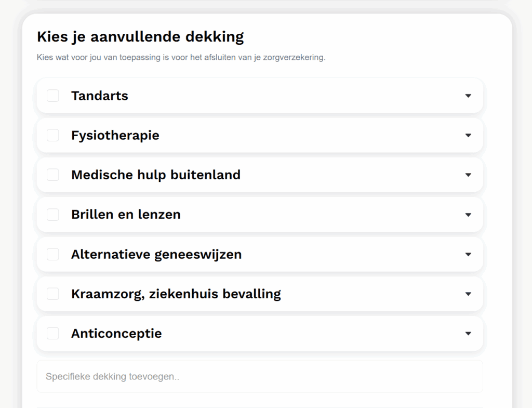Image resolution: width=532 pixels, height=408 pixels.
Task: Expand Alternatieve geneeswijzen dropdown arrow
Action: click(468, 254)
